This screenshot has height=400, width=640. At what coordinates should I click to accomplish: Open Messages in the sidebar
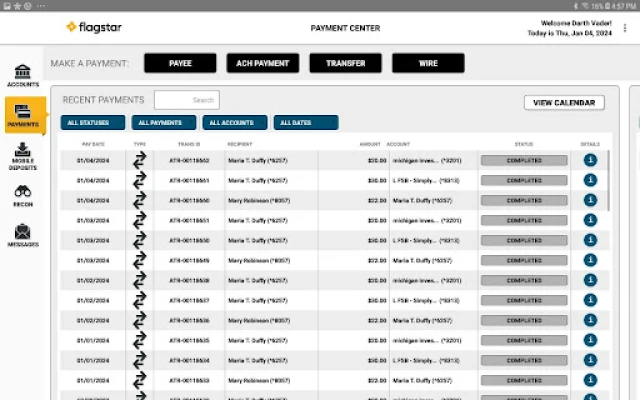[22, 236]
